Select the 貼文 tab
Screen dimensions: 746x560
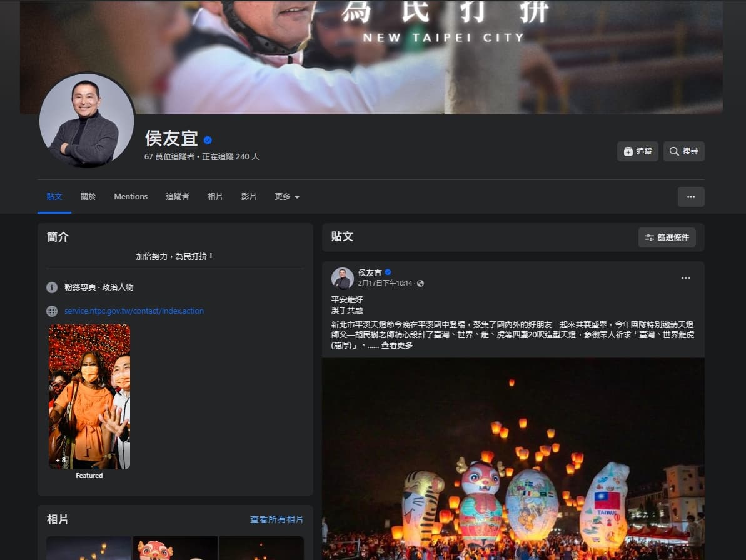(x=54, y=197)
